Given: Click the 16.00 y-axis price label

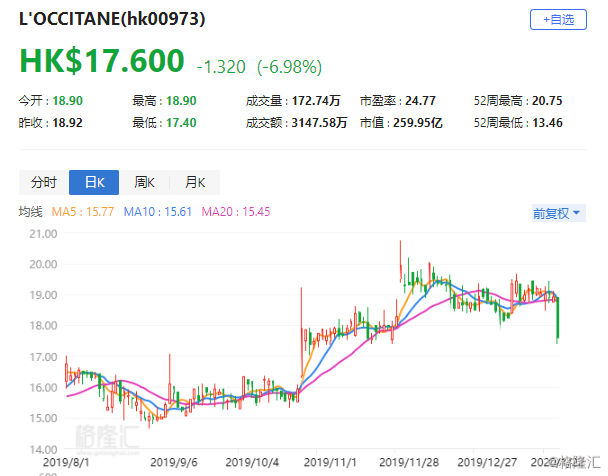Looking at the screenshot, I should coord(43,387).
